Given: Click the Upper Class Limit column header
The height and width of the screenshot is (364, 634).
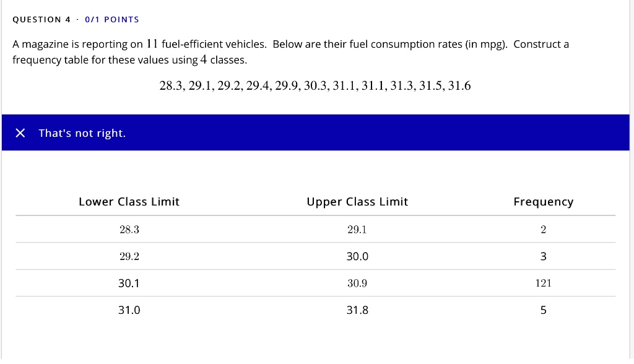Looking at the screenshot, I should (357, 202).
